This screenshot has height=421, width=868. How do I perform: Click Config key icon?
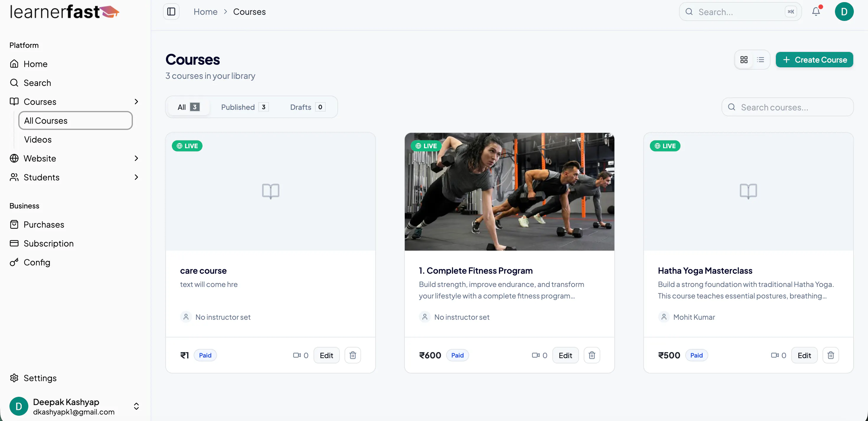[14, 262]
